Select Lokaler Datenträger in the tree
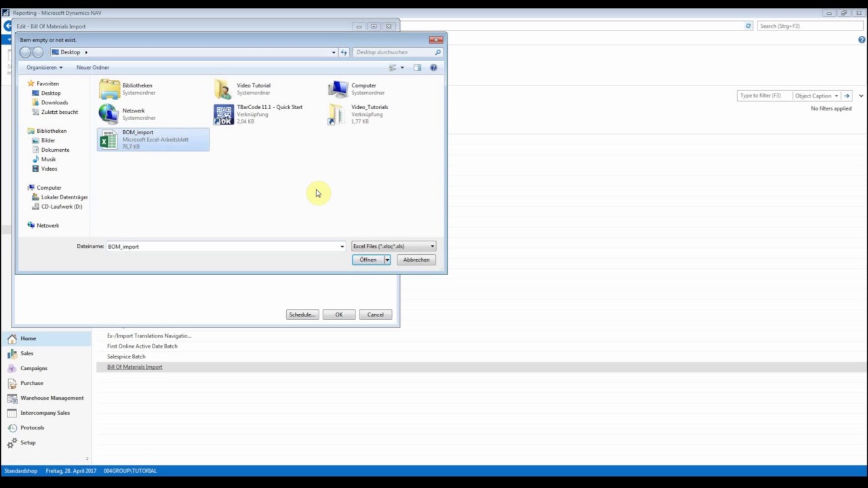Screen dimensions: 868x488 click(64, 197)
